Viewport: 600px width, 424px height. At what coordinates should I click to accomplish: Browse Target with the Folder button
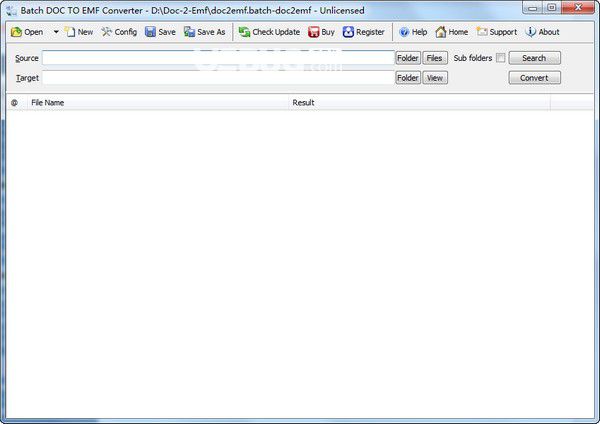(408, 78)
